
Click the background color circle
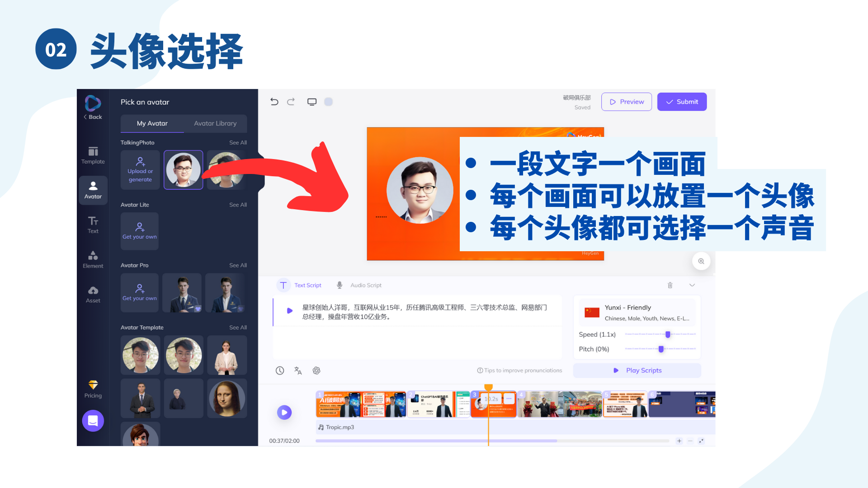(329, 102)
